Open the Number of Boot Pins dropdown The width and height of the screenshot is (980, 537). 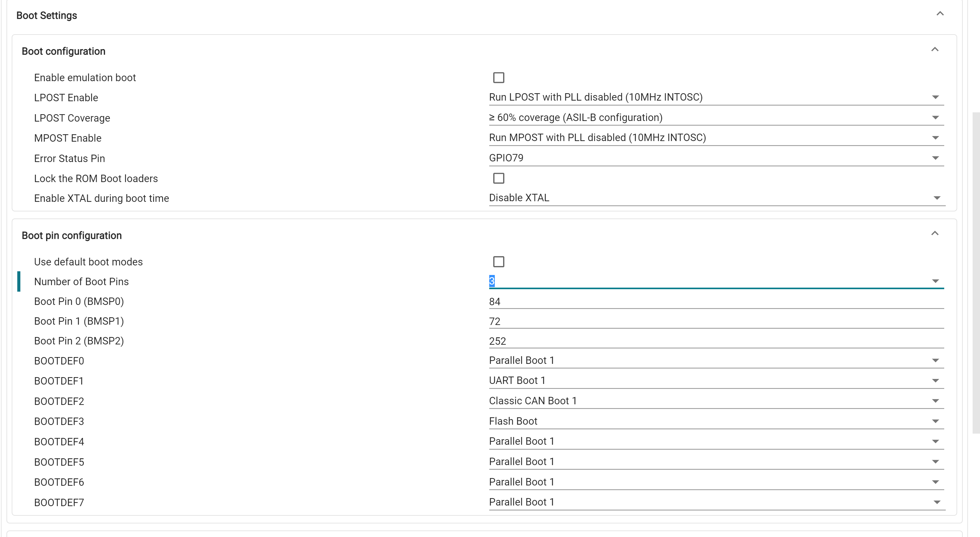tap(936, 281)
